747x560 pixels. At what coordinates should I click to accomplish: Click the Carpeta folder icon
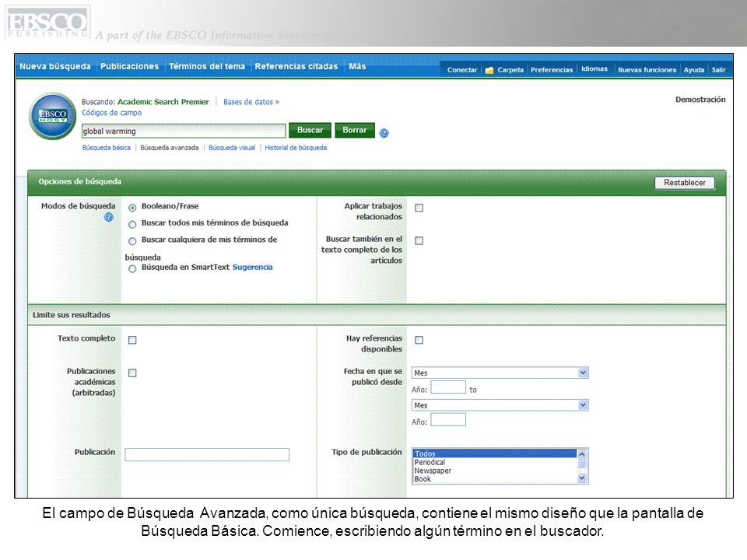[x=489, y=70]
